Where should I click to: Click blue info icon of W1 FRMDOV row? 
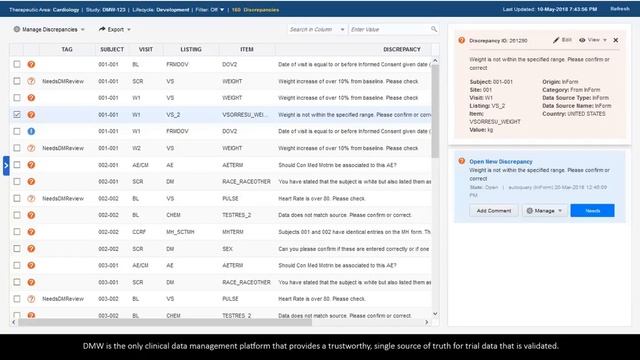point(31,131)
